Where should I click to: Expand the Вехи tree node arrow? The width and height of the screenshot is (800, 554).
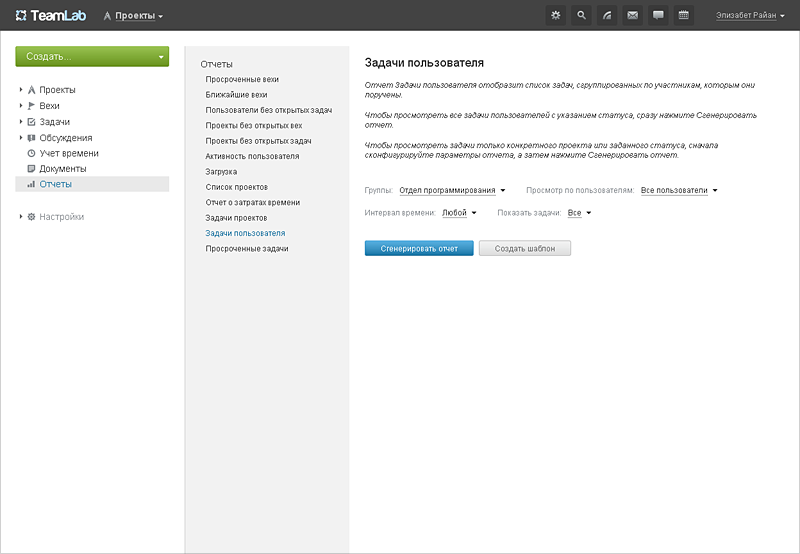tap(21, 106)
